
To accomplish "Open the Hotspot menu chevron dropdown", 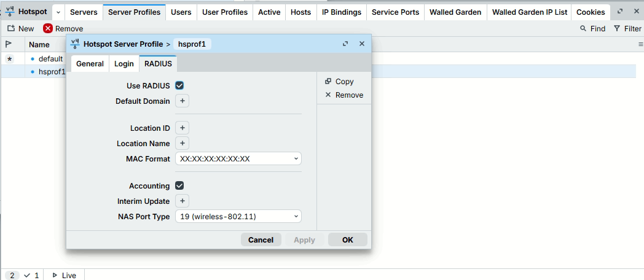I will coord(58,12).
